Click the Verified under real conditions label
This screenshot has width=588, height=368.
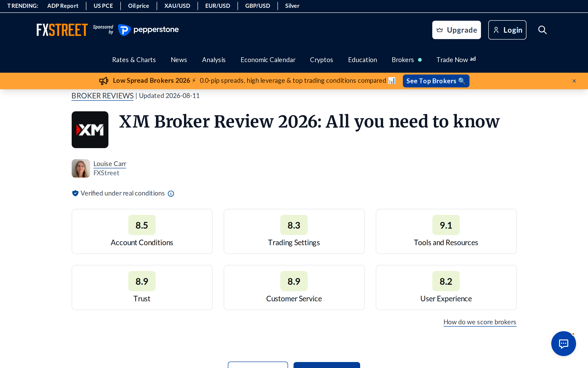pos(123,193)
